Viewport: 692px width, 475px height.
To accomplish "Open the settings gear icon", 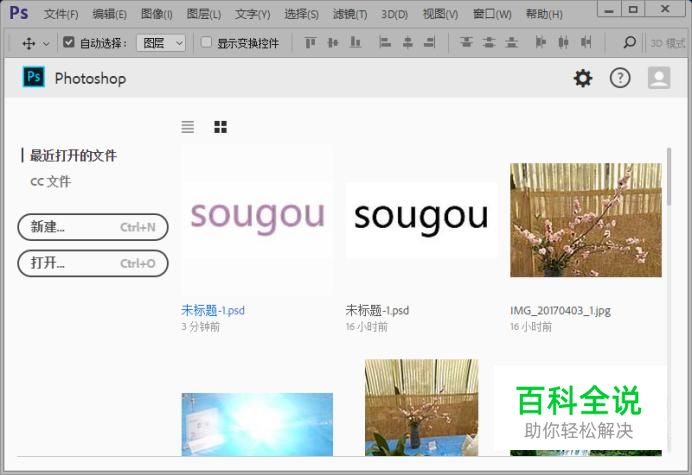I will pos(583,78).
